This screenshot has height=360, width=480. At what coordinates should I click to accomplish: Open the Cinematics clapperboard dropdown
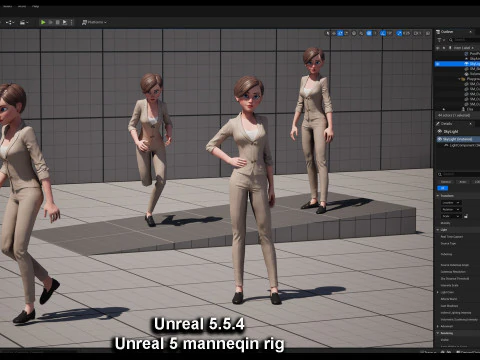tap(24, 22)
